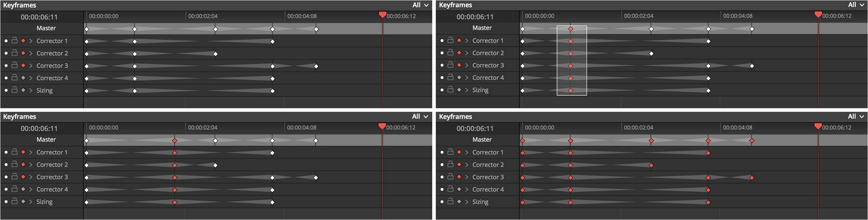Viewport: 868px width, 220px height.
Task: Click Sizing's gray keyframe diamond, bottom-right panel
Action: tap(459, 201)
